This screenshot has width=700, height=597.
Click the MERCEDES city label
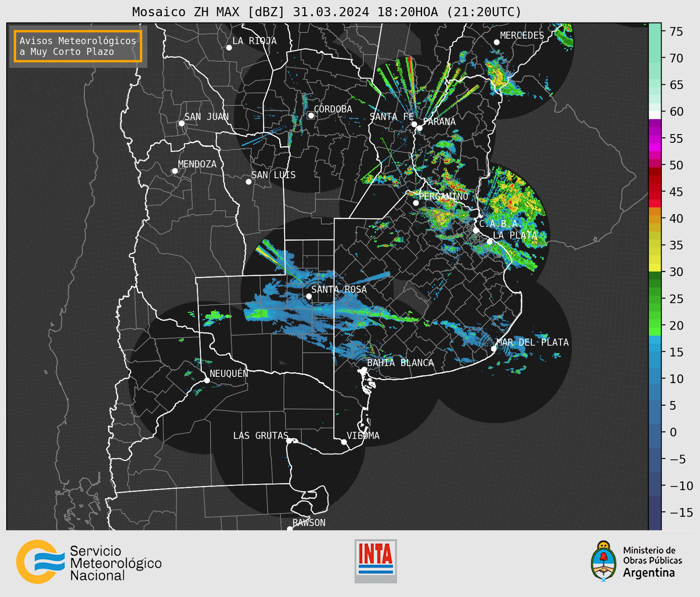click(x=522, y=36)
